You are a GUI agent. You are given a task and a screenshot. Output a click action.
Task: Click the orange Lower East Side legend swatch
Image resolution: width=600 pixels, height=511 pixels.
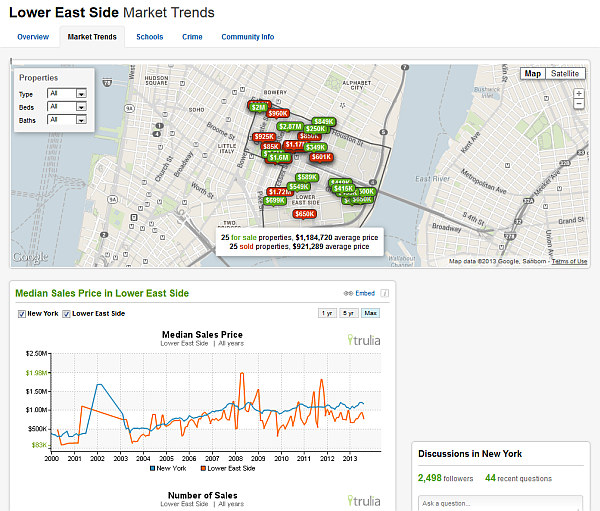(x=203, y=468)
